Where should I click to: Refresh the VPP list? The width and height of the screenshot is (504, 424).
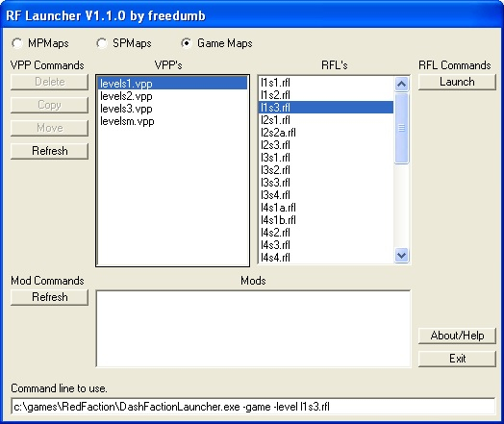pos(49,151)
